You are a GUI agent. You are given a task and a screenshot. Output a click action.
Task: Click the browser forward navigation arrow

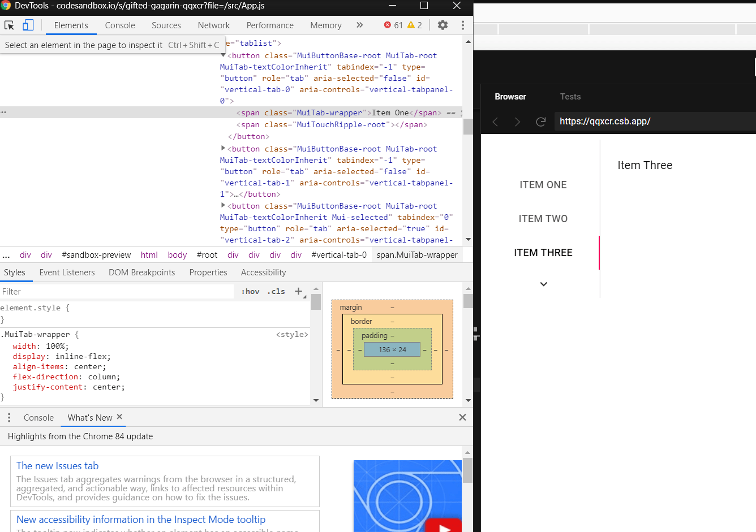(x=518, y=121)
